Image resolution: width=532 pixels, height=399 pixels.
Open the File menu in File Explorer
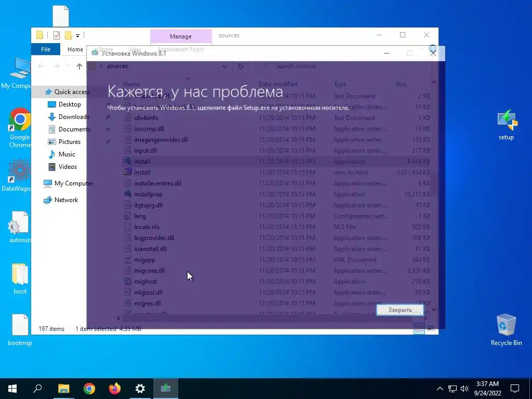[46, 49]
